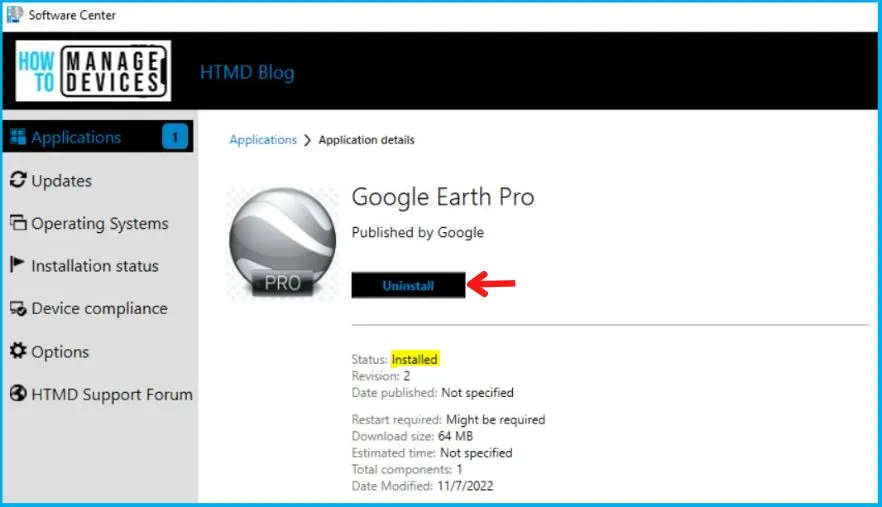The width and height of the screenshot is (882, 507).
Task: Return to Applications via breadcrumb link
Action: click(x=263, y=140)
